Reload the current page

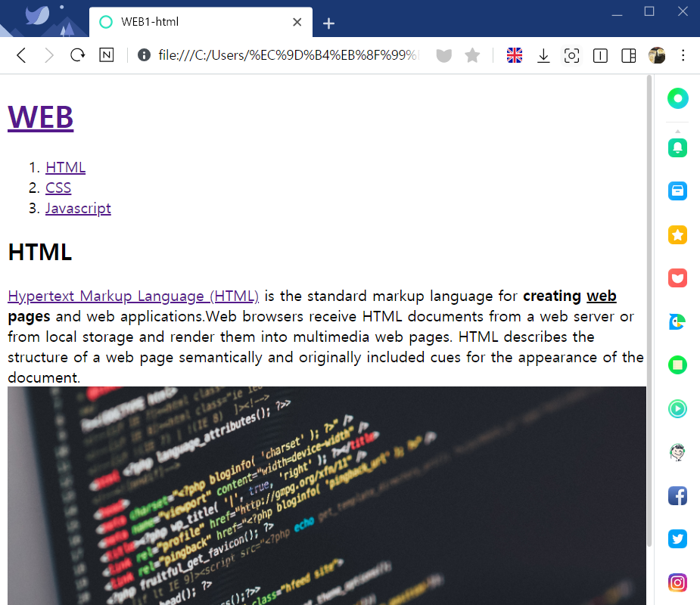point(77,55)
